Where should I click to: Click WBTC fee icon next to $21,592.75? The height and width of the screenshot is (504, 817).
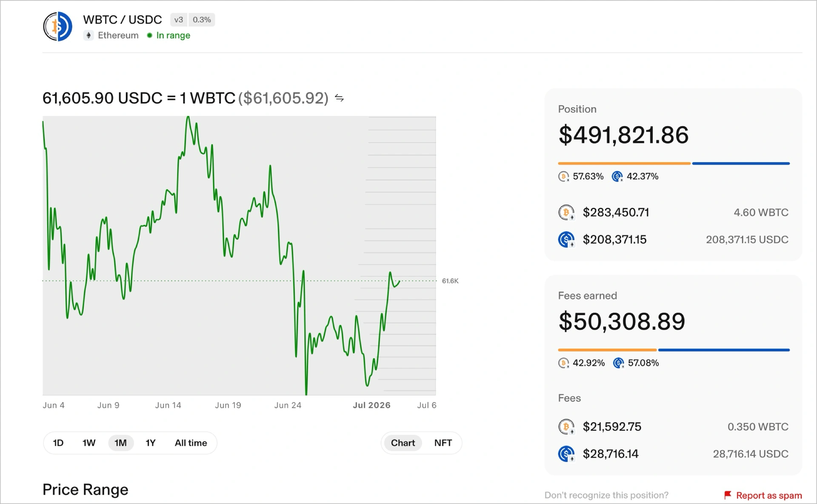pyautogui.click(x=566, y=427)
